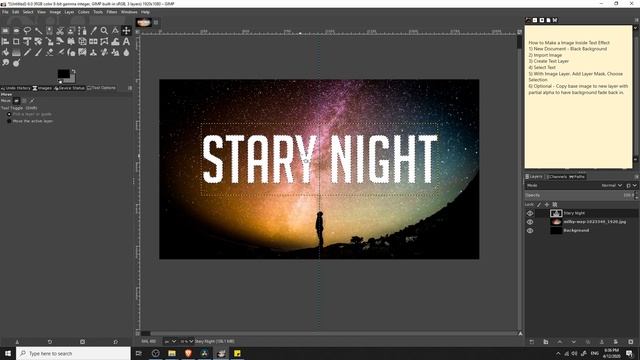Toggle lock alpha channel
Screen dimensions: 640x360
[555, 204]
